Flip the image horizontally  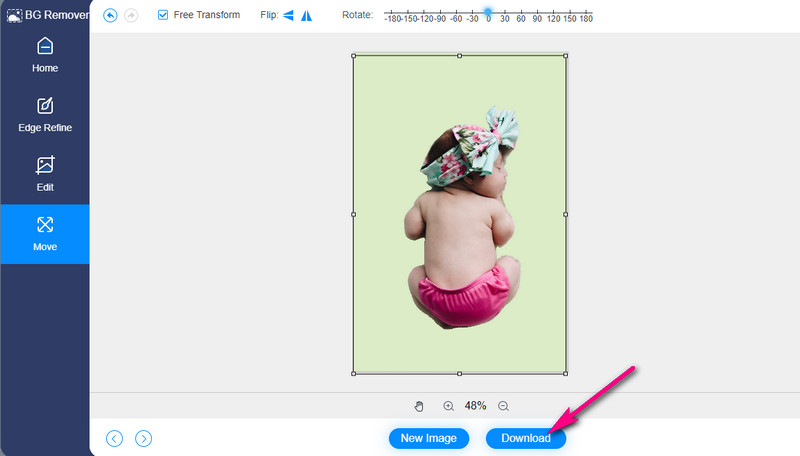coord(288,16)
